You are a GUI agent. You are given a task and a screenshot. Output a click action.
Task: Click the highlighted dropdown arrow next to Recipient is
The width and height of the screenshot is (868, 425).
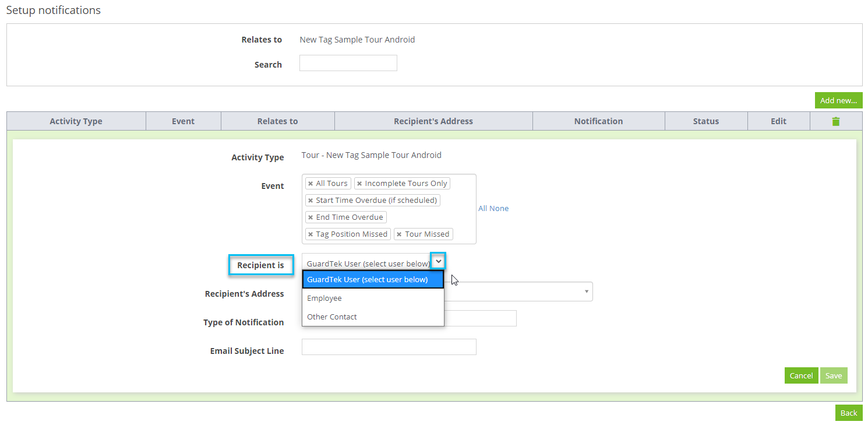tap(438, 261)
